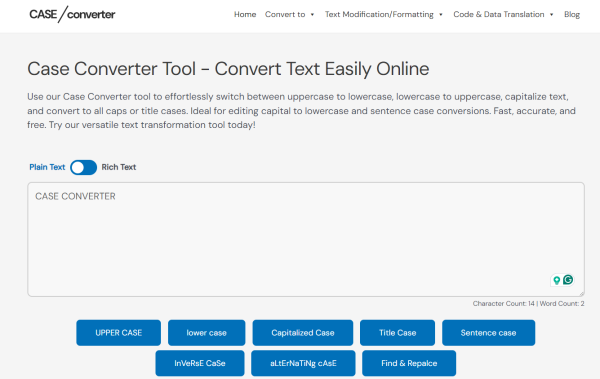
Task: Open the Home menu item
Action: [x=245, y=15]
